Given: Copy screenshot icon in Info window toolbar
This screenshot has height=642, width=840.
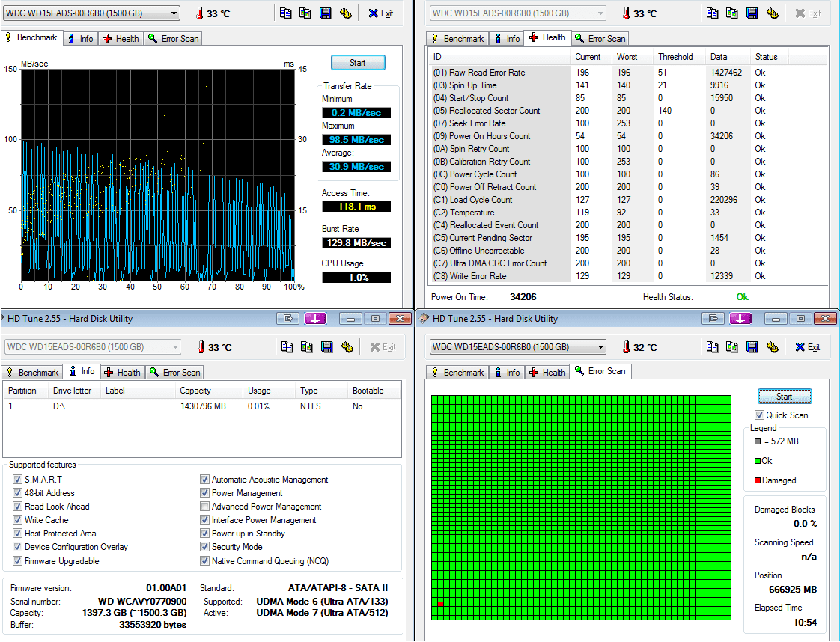Looking at the screenshot, I should click(x=306, y=347).
